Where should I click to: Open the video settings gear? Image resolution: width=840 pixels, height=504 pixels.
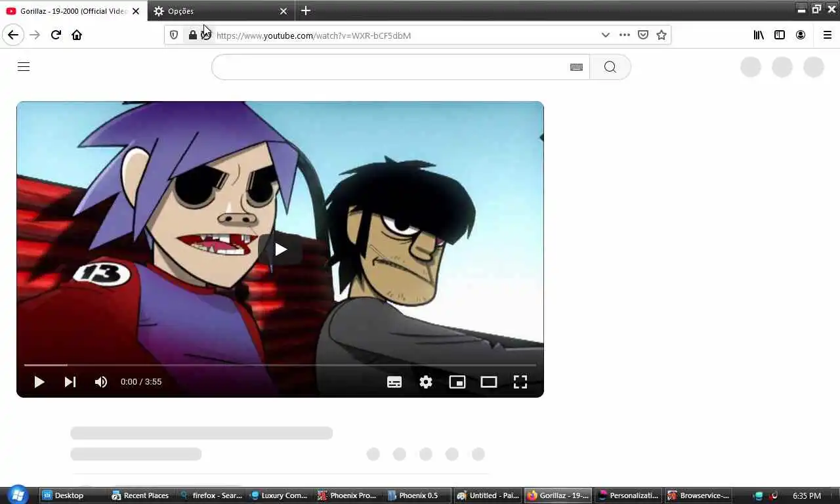(426, 382)
